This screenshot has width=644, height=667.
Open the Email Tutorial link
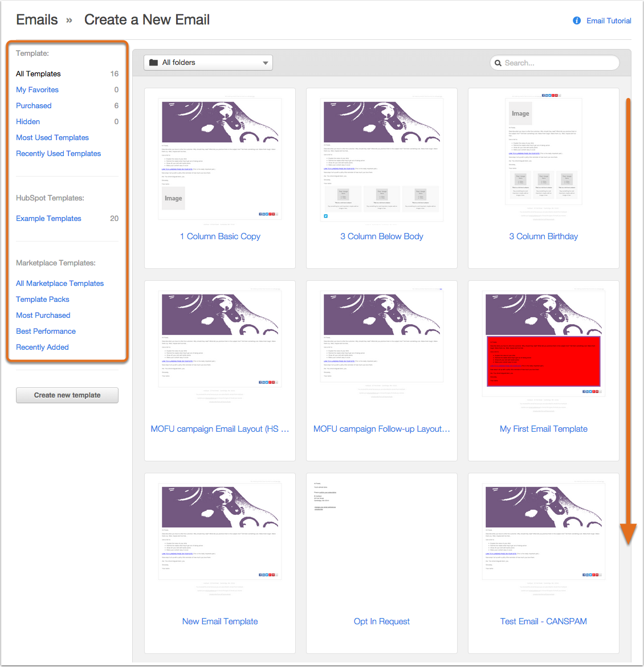click(609, 21)
